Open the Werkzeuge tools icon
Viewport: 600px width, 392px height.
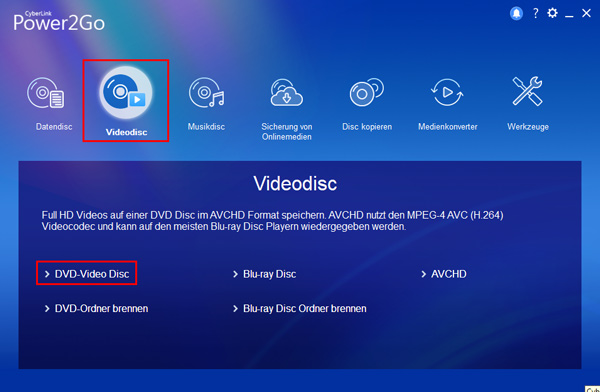pos(528,91)
